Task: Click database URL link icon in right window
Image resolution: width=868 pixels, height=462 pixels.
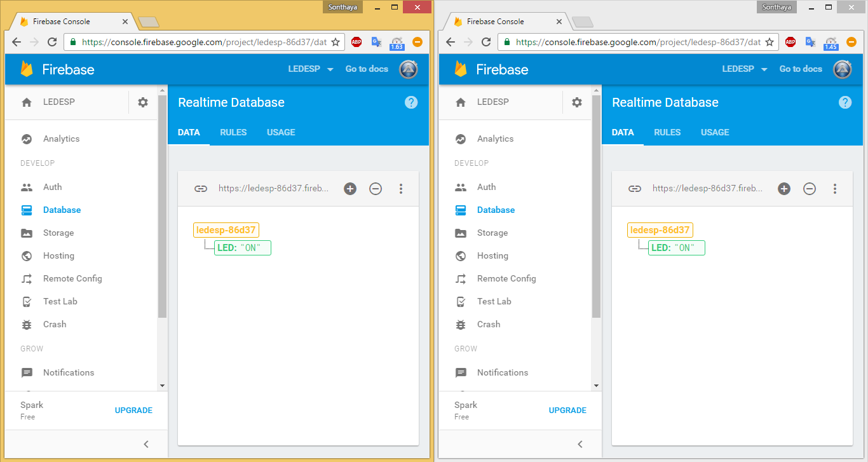Action: point(634,189)
